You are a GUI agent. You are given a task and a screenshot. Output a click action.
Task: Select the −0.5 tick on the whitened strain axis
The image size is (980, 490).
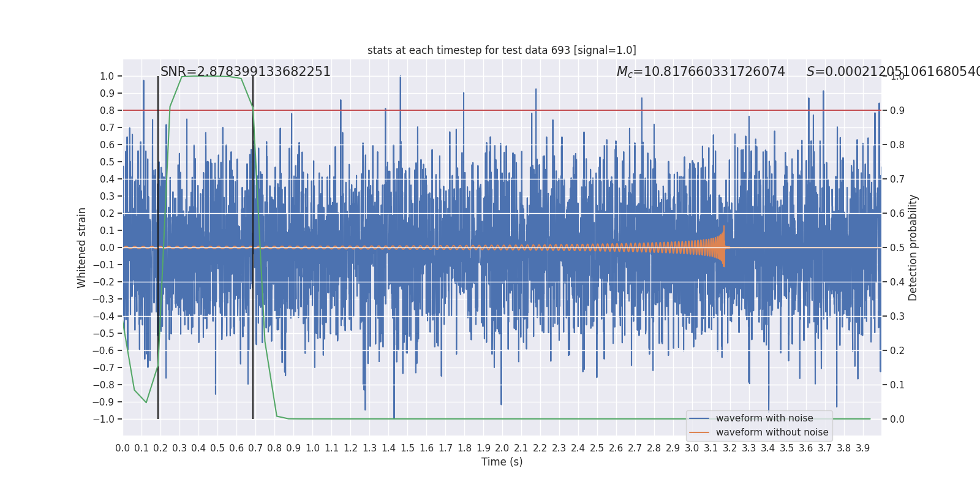click(104, 333)
